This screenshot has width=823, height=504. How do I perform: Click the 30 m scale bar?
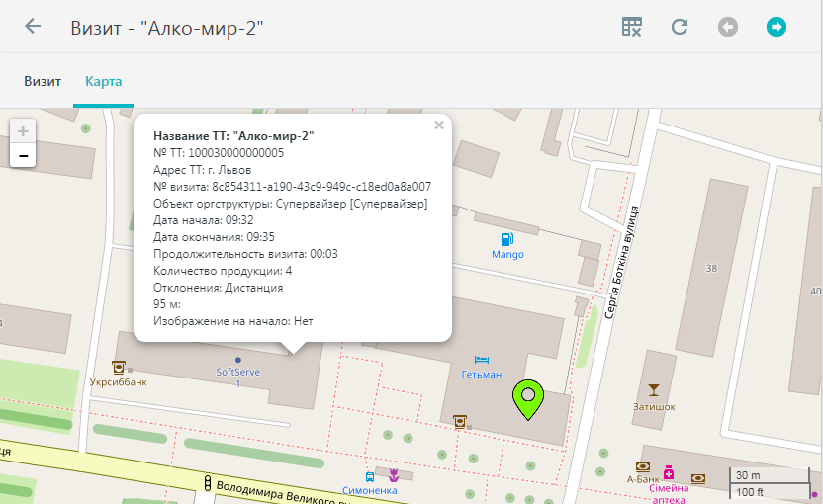click(x=769, y=475)
